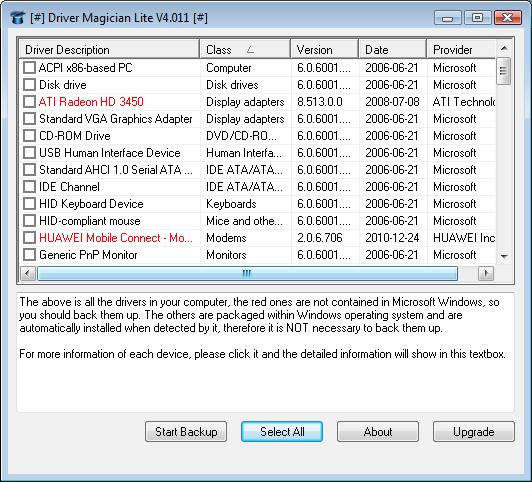Click the version value '2.0.6.706'
Image resolution: width=532 pixels, height=482 pixels.
click(x=320, y=238)
